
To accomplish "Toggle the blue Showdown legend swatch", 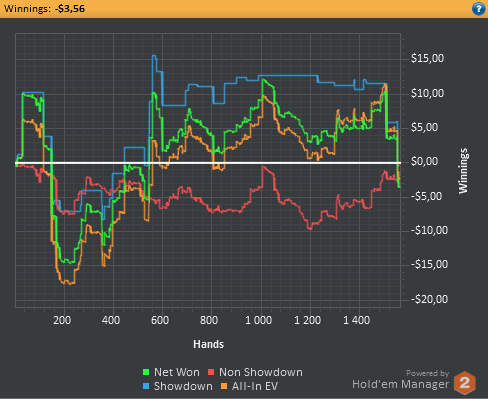I will point(146,386).
